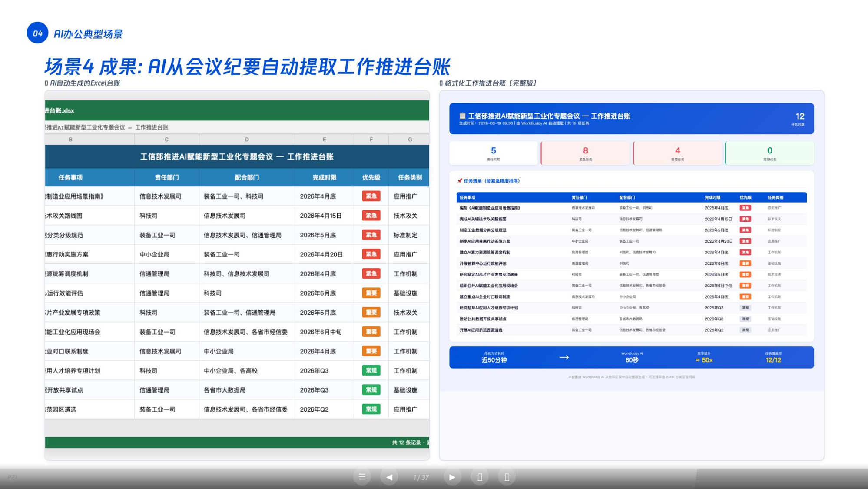Click 重要 badge in Excel row 运行效能评估
Viewport: 868px width, 489px height.
(x=371, y=293)
